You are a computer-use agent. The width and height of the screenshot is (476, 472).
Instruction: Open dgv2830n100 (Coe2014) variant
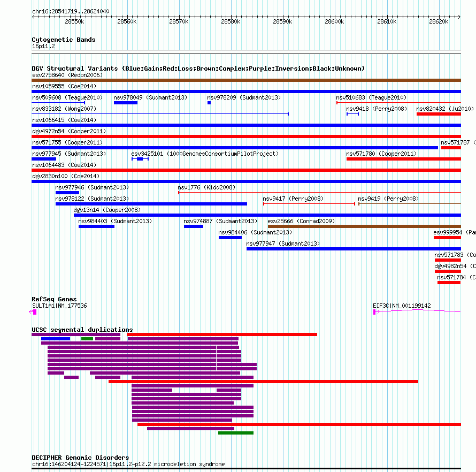[x=66, y=176]
